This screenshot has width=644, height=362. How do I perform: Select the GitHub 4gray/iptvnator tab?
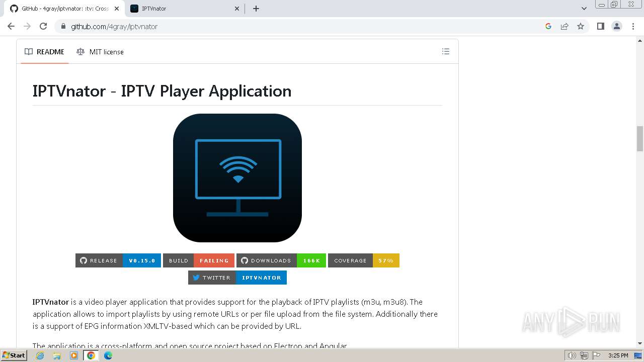pos(64,9)
